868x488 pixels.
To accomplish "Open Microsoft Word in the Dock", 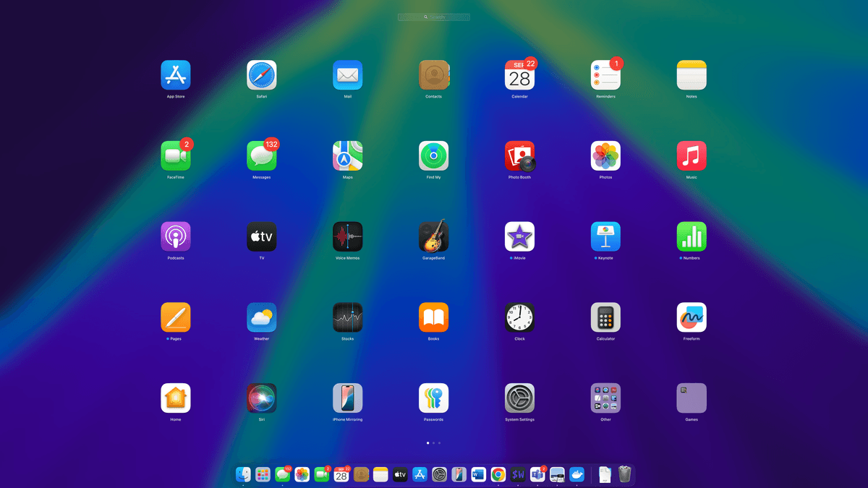I will (478, 474).
